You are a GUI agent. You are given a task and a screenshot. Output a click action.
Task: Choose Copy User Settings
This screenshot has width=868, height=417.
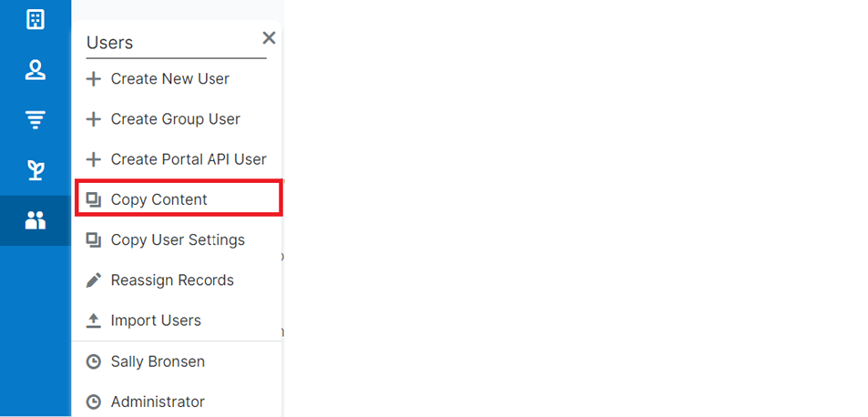(x=178, y=240)
